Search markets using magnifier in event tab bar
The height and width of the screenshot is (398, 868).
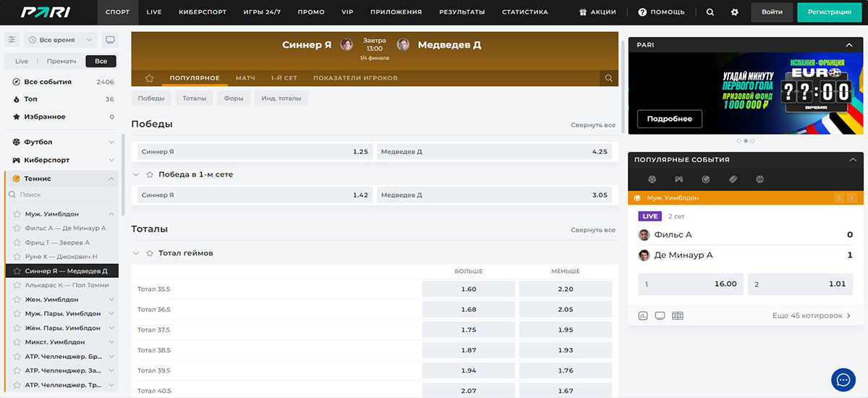click(609, 78)
